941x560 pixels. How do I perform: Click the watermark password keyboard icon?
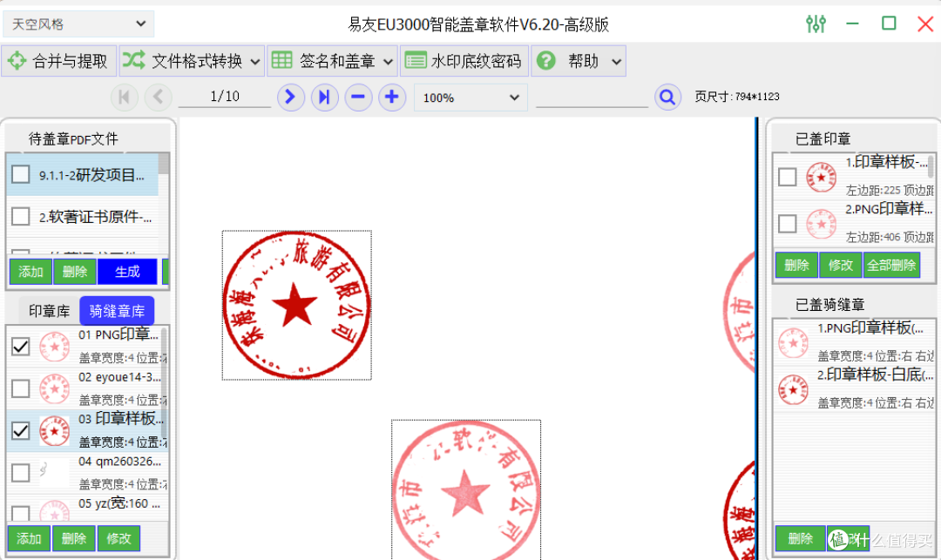pyautogui.click(x=416, y=61)
